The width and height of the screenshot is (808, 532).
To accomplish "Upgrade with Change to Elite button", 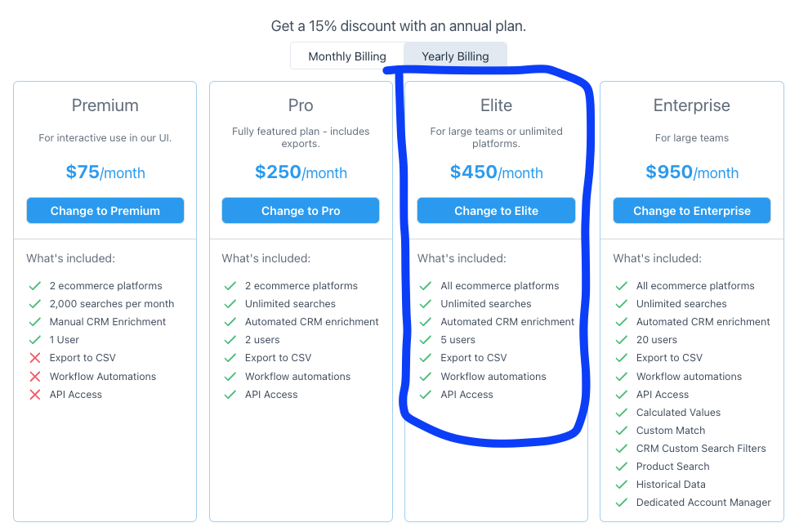I will 496,210.
